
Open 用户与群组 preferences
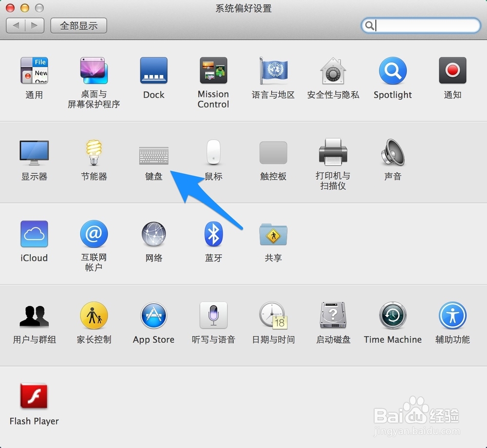coord(34,316)
